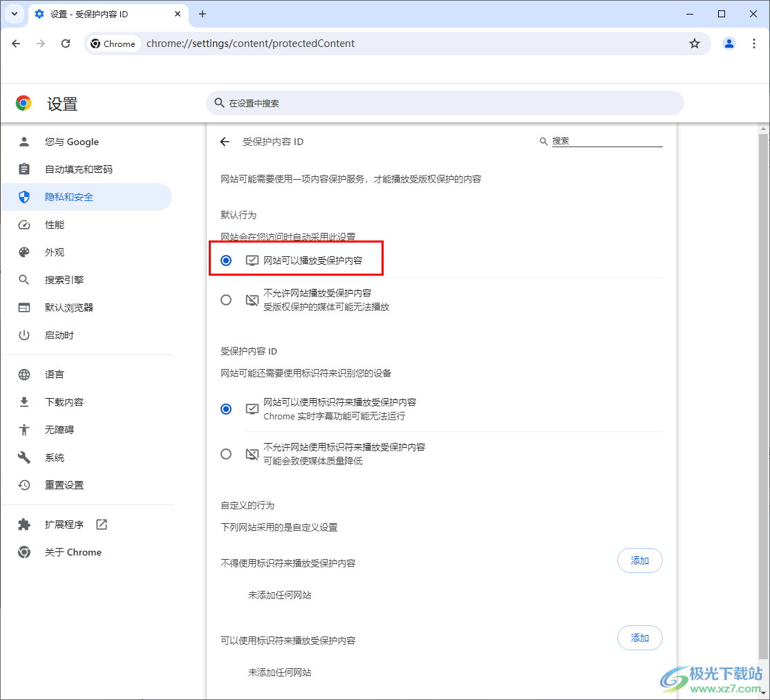Click the person icon beside 您与 Google
The width and height of the screenshot is (770, 700).
[24, 142]
